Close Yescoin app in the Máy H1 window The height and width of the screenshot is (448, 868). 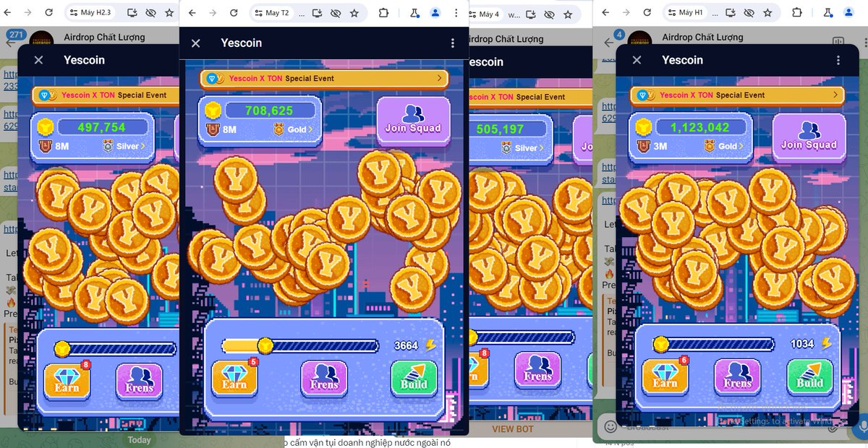tap(637, 60)
